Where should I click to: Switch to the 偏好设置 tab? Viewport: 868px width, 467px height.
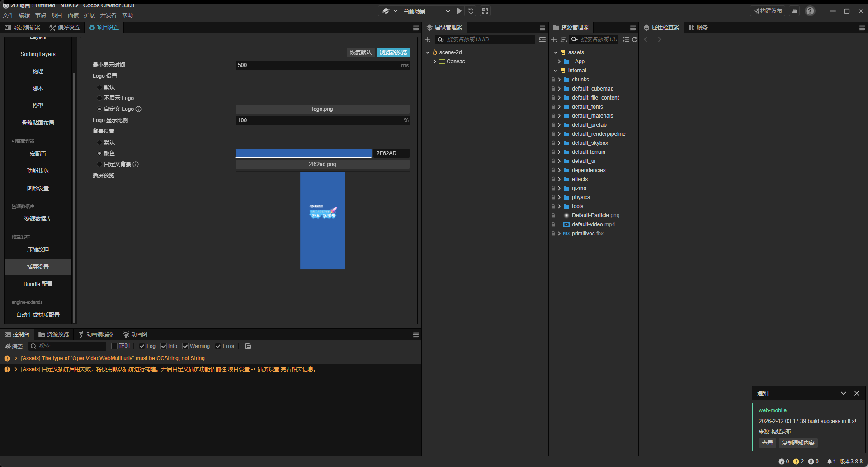pyautogui.click(x=65, y=28)
